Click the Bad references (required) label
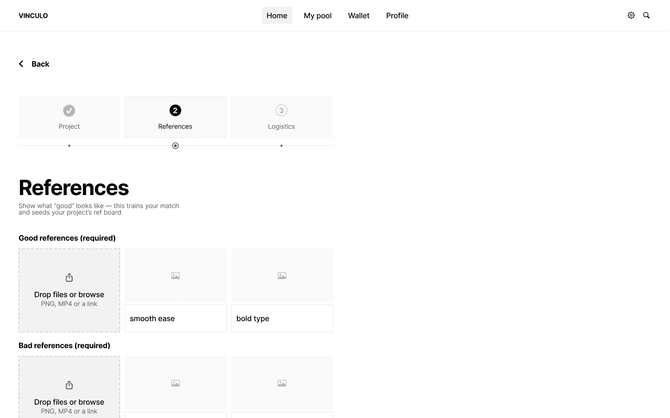The width and height of the screenshot is (670, 418). pos(64,345)
